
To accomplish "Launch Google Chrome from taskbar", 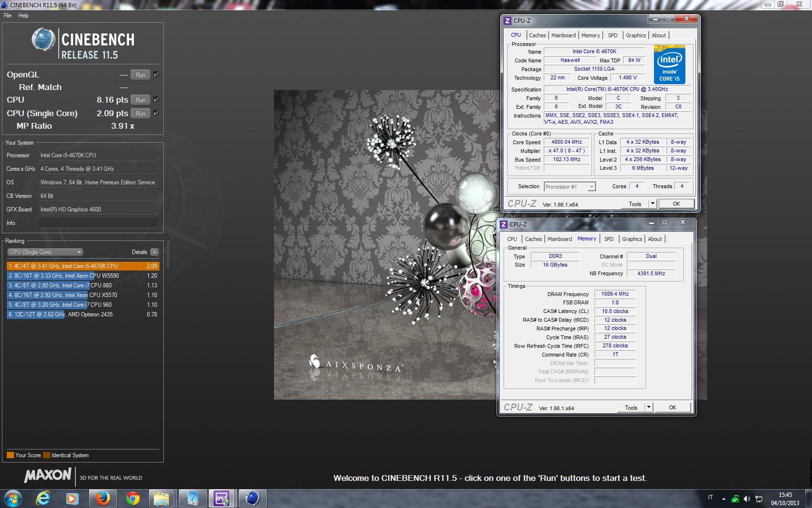I will [132, 498].
